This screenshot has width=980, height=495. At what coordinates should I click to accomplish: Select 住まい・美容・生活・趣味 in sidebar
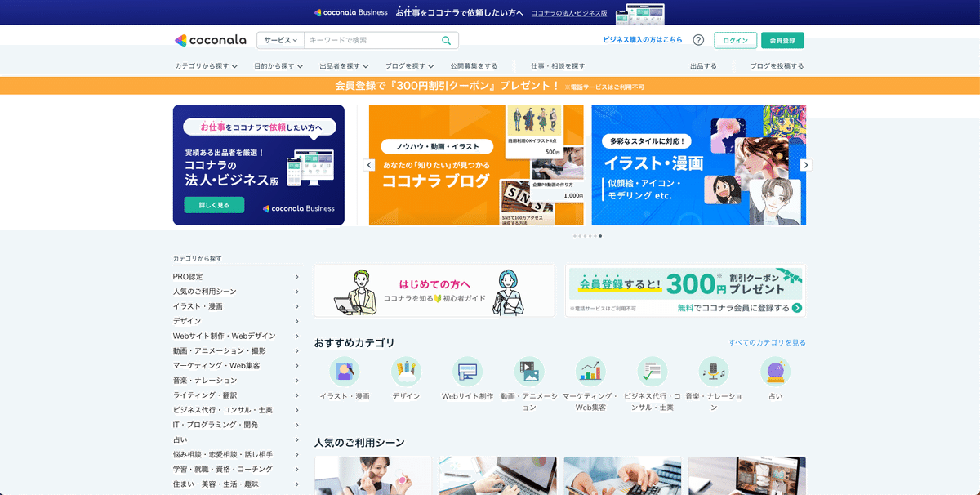pos(216,484)
